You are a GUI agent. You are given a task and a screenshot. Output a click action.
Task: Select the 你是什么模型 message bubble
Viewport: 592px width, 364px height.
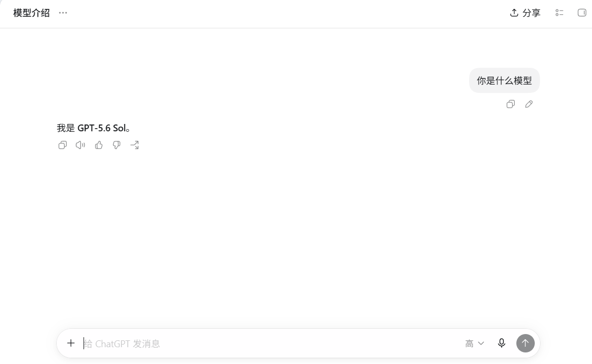(504, 80)
